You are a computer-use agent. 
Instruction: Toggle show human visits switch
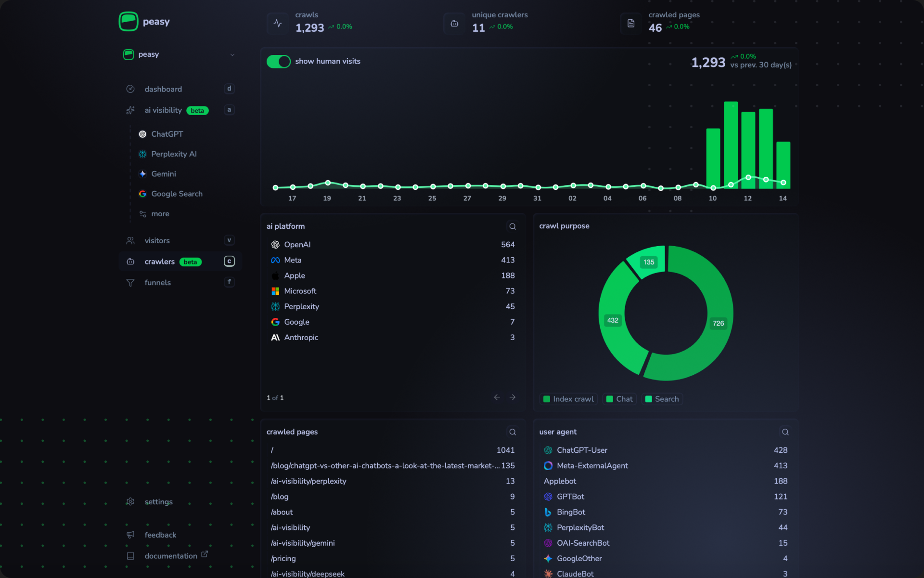(279, 62)
